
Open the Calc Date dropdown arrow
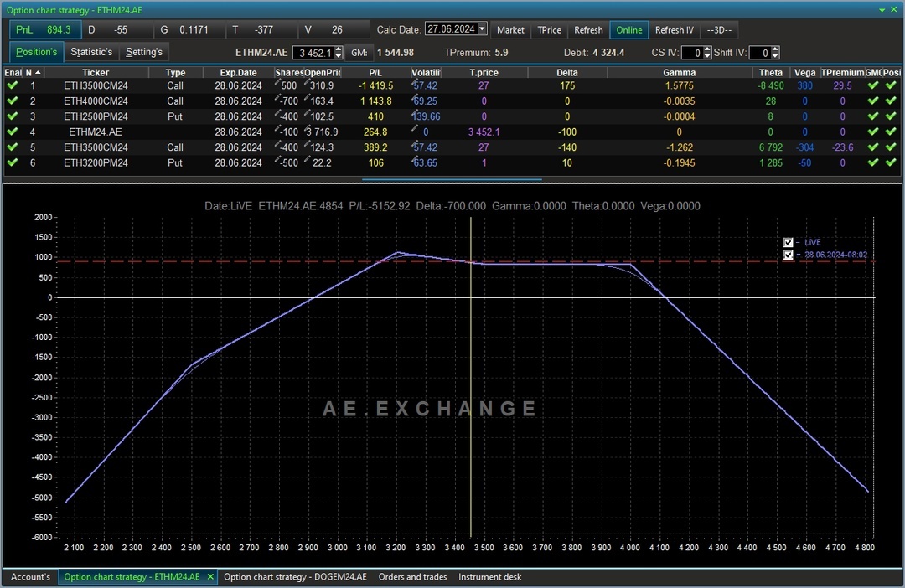(483, 28)
